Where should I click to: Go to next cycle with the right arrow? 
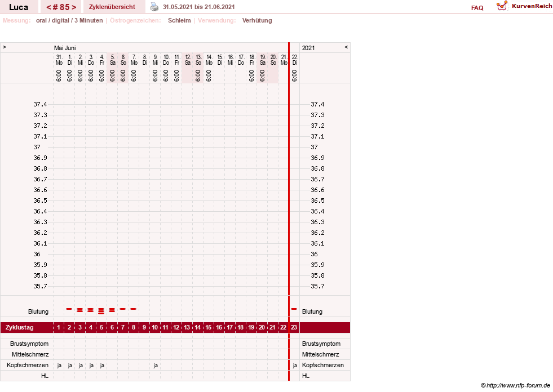(x=74, y=7)
